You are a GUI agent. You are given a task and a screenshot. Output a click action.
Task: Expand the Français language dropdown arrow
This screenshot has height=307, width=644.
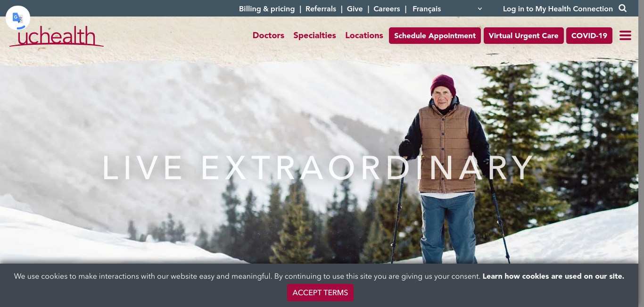point(480,9)
